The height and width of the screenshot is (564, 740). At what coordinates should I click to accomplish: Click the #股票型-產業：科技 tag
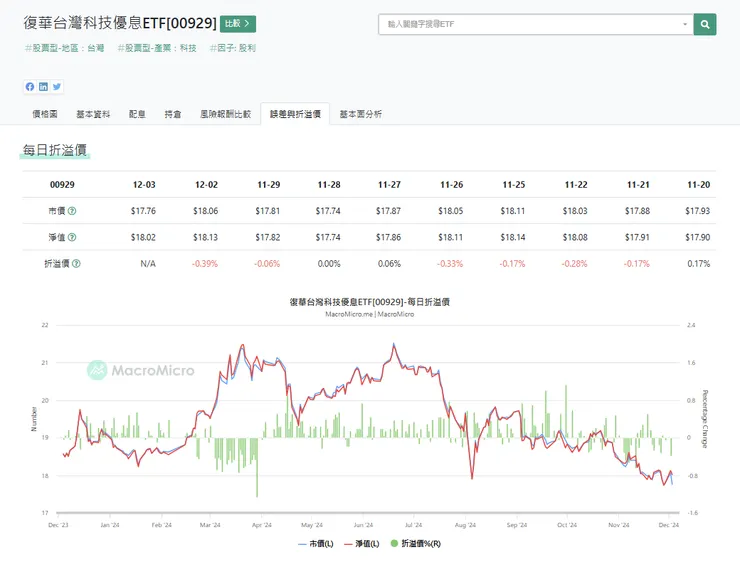click(x=157, y=48)
